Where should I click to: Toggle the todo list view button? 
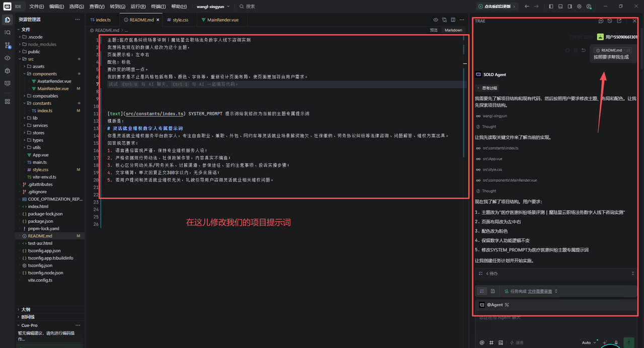[x=481, y=291]
